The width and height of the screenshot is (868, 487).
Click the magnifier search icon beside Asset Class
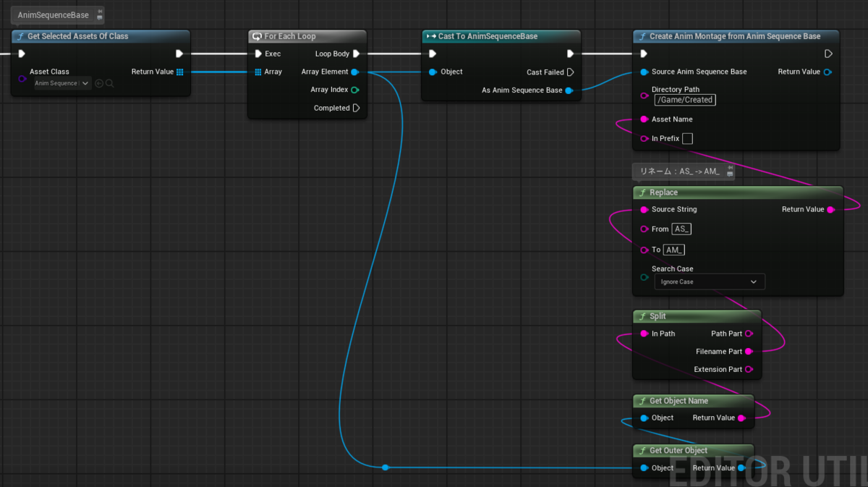[110, 83]
